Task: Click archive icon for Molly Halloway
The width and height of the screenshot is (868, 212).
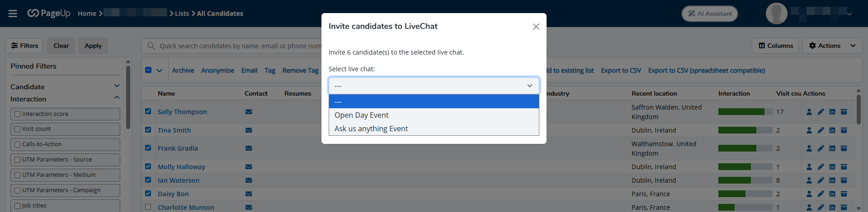Action: point(844,167)
